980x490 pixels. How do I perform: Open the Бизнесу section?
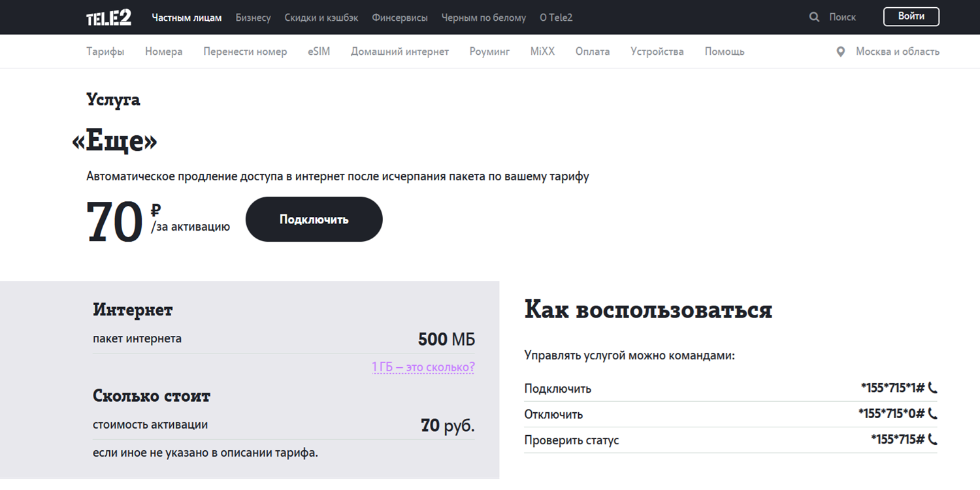(253, 18)
